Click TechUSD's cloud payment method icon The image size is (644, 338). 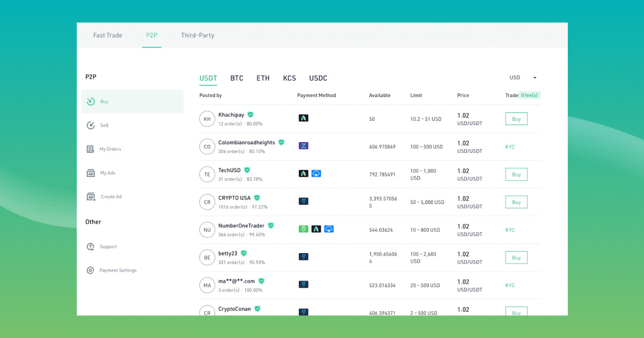tap(316, 173)
